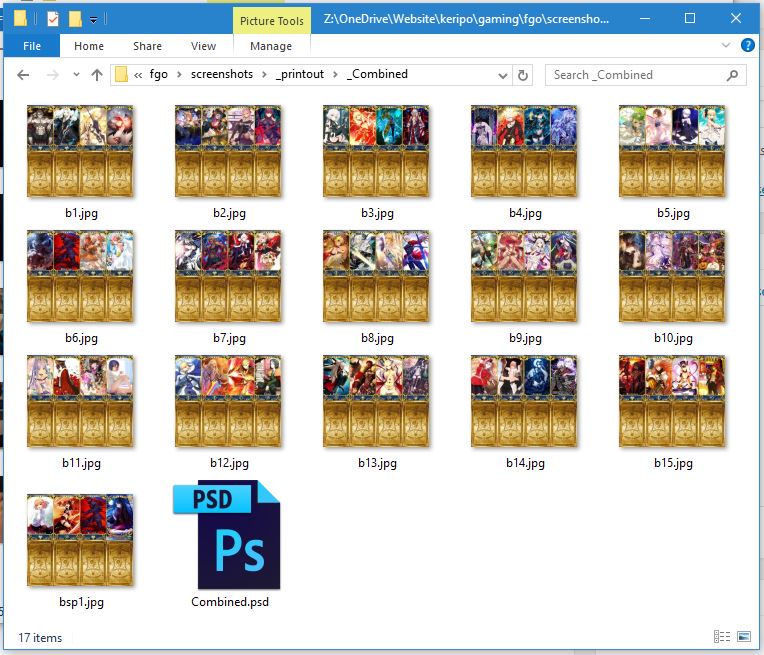This screenshot has height=655, width=764.
Task: Go forward with the Forward arrow
Action: 52,75
